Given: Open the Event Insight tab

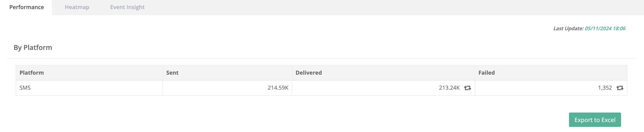Looking at the screenshot, I should coord(127,7).
